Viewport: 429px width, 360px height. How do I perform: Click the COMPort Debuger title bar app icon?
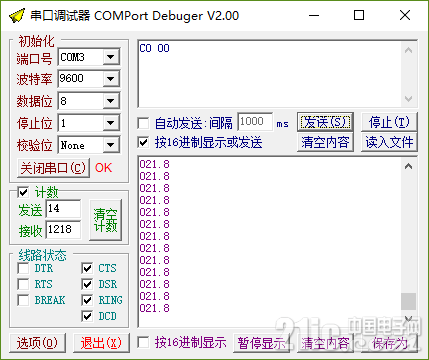tap(17, 15)
